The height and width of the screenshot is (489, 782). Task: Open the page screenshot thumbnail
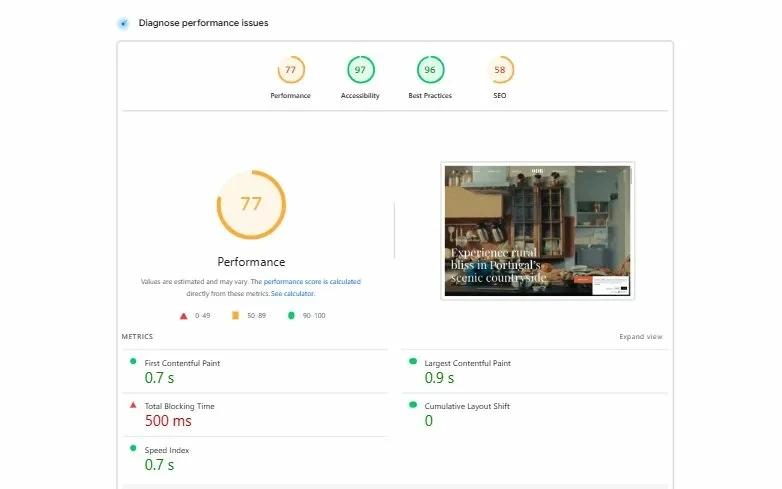(x=538, y=231)
